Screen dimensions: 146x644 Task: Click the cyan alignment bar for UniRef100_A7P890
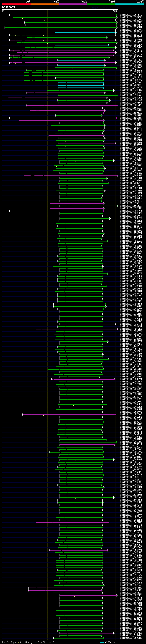86,32
